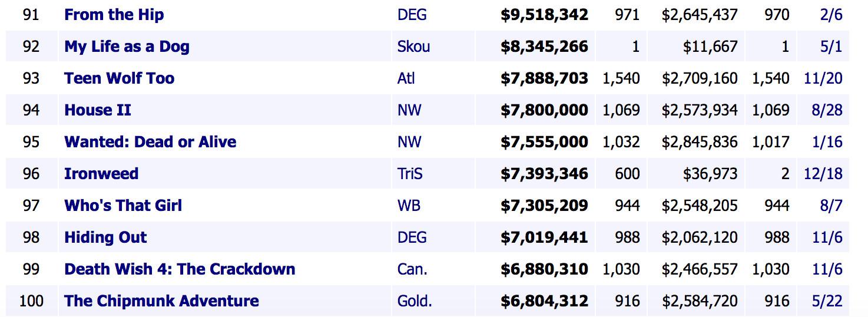The height and width of the screenshot is (317, 868).
Task: Select the Hiding Out title link
Action: 105,237
